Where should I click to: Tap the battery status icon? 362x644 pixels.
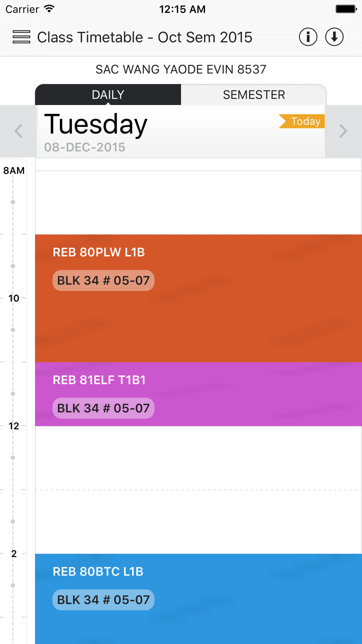coord(346,9)
